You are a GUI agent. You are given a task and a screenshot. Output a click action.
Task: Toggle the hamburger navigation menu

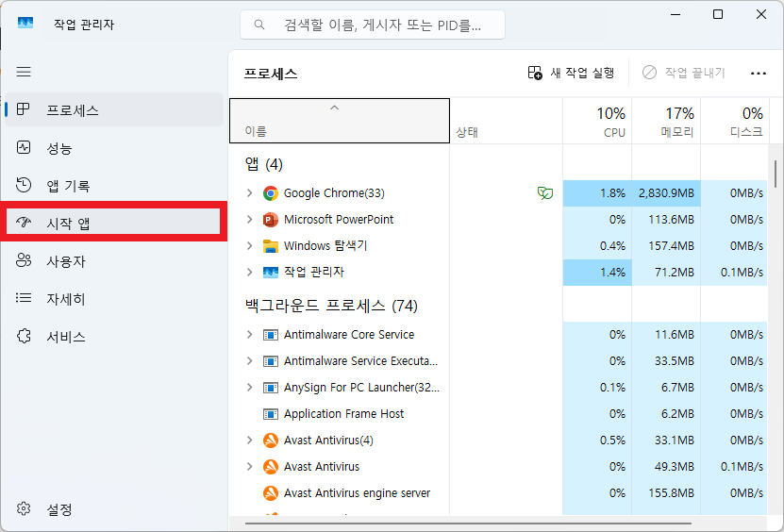point(24,72)
